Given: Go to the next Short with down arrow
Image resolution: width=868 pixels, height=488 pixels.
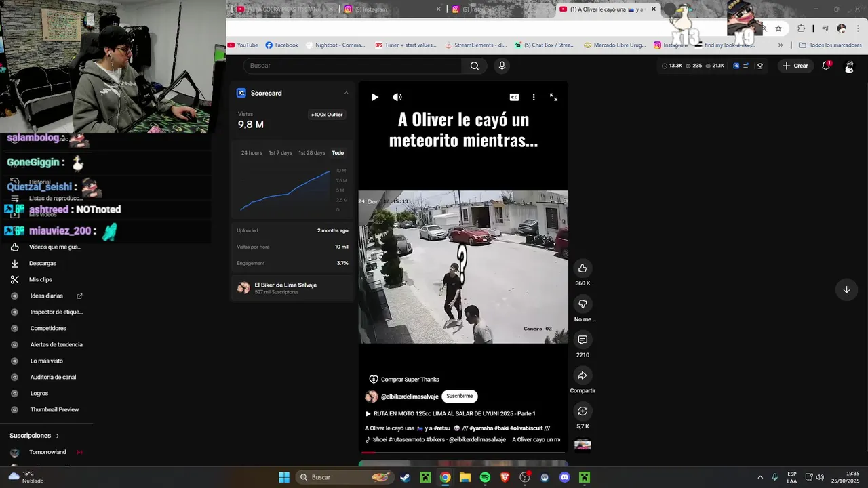Looking at the screenshot, I should pos(846,289).
